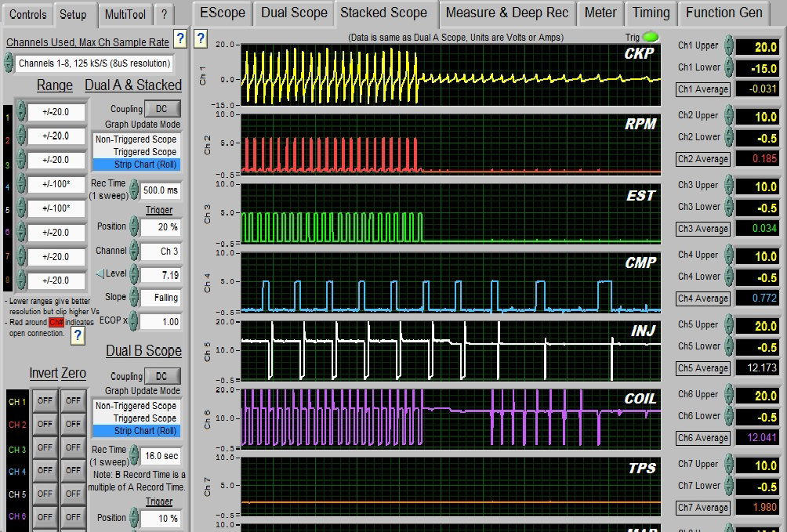The width and height of the screenshot is (787, 532).
Task: Change the Trigger Channel from Ch 3
Action: [160, 251]
